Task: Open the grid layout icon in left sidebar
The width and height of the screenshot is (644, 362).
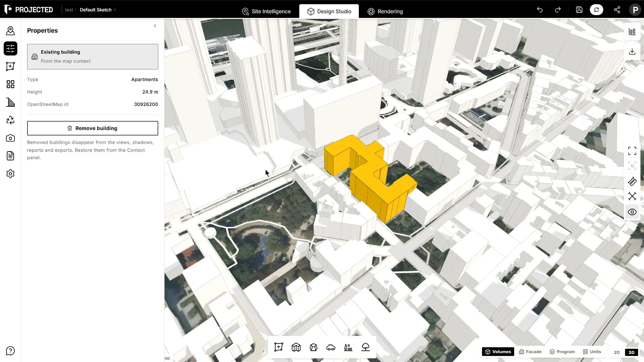Action: [10, 84]
